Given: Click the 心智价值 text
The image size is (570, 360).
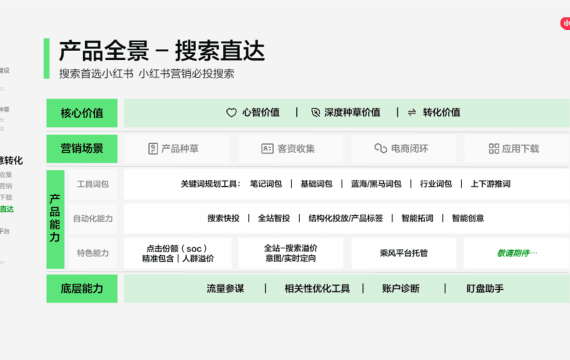Looking at the screenshot, I should tap(261, 113).
